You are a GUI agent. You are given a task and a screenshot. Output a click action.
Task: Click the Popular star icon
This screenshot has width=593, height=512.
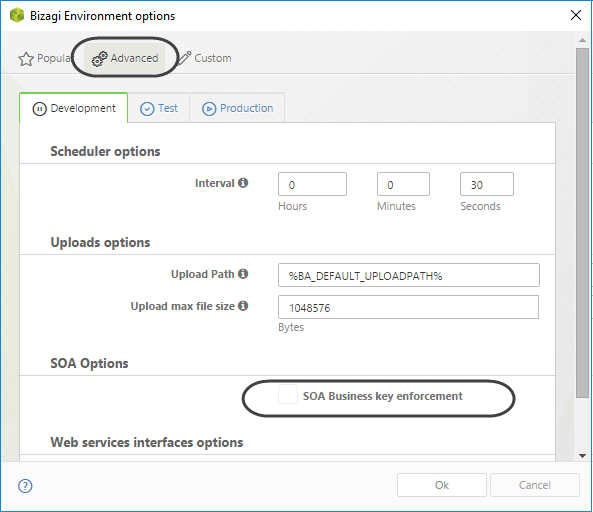(x=26, y=59)
